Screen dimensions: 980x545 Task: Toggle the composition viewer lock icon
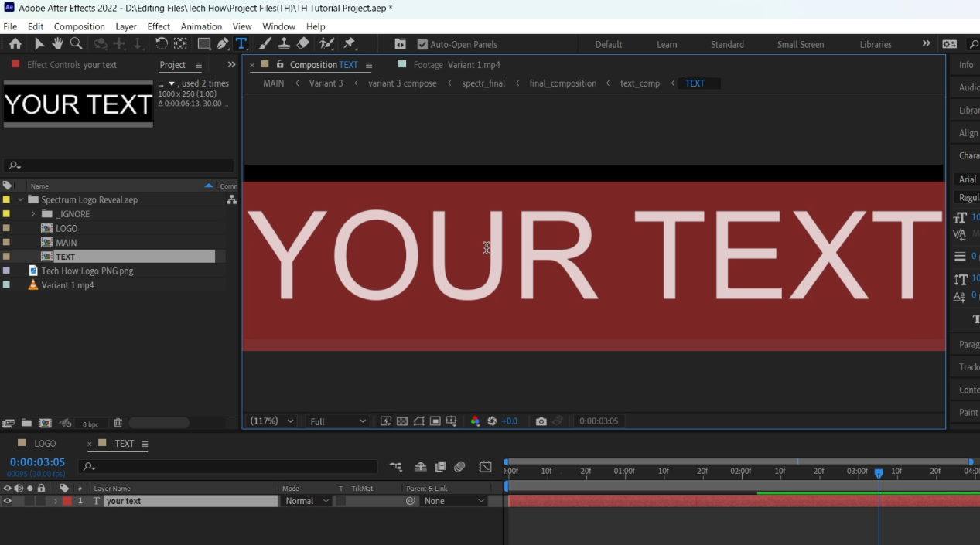280,65
